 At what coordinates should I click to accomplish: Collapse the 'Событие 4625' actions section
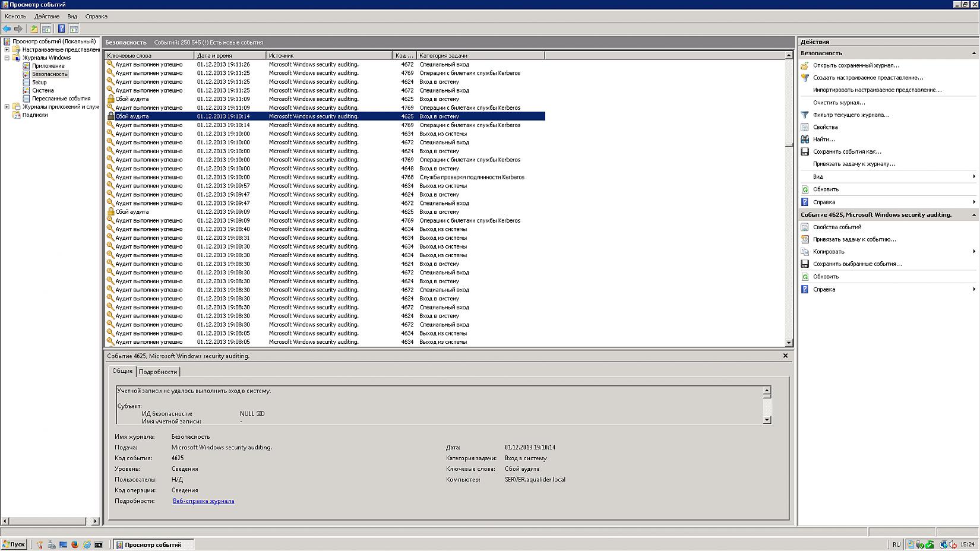pyautogui.click(x=973, y=215)
